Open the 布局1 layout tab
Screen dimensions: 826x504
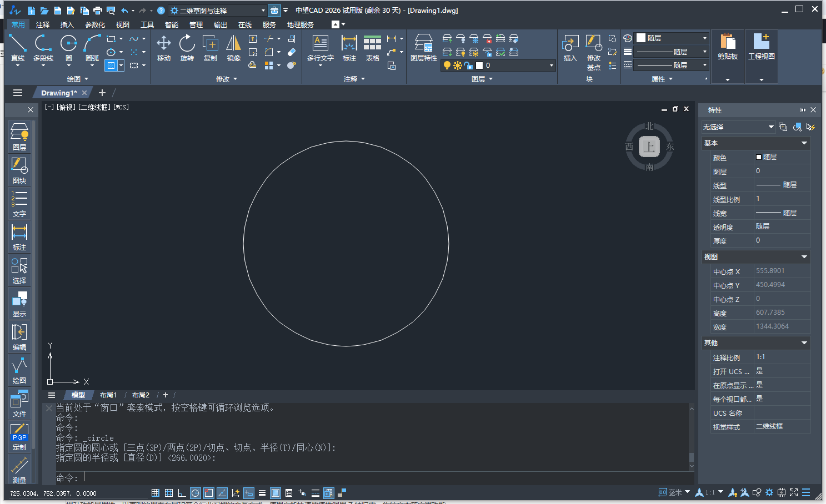(108, 395)
